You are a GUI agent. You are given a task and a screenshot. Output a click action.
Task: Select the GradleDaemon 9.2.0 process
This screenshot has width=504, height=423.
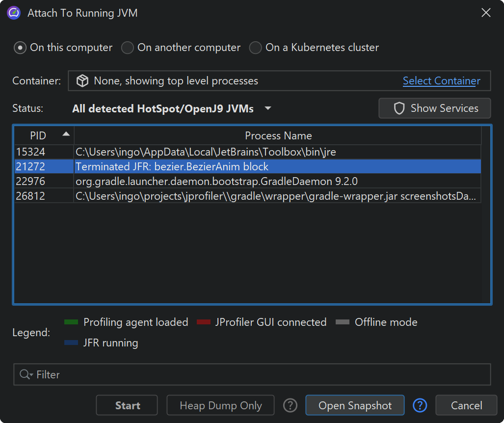click(x=245, y=182)
